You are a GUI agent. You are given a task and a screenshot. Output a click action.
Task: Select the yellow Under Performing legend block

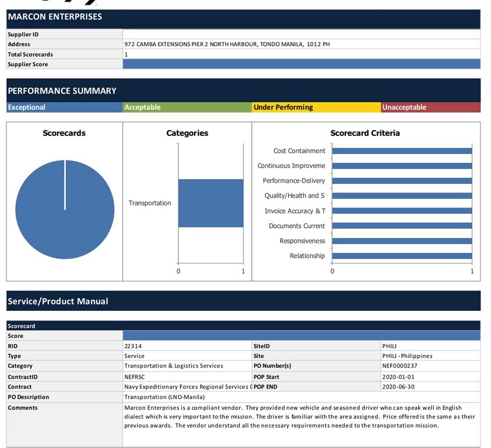(x=316, y=107)
